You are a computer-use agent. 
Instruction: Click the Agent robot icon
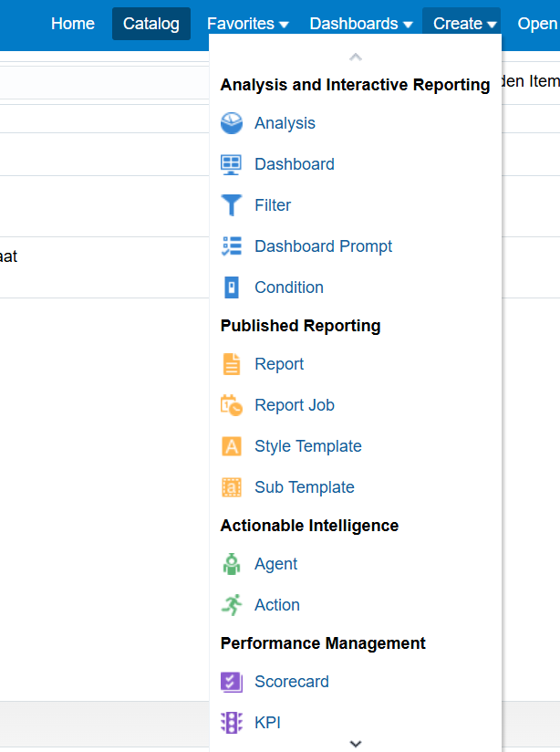[232, 564]
